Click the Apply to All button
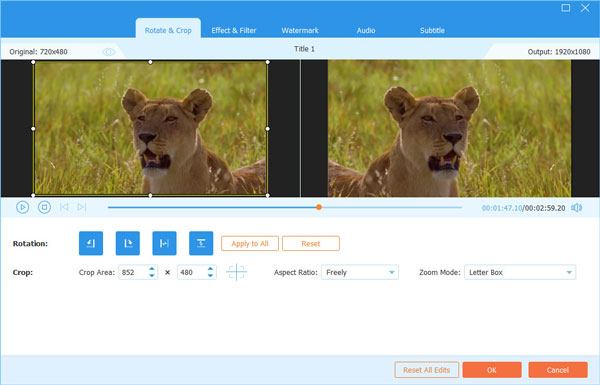Screen dimensions: 600x385 [x=250, y=243]
